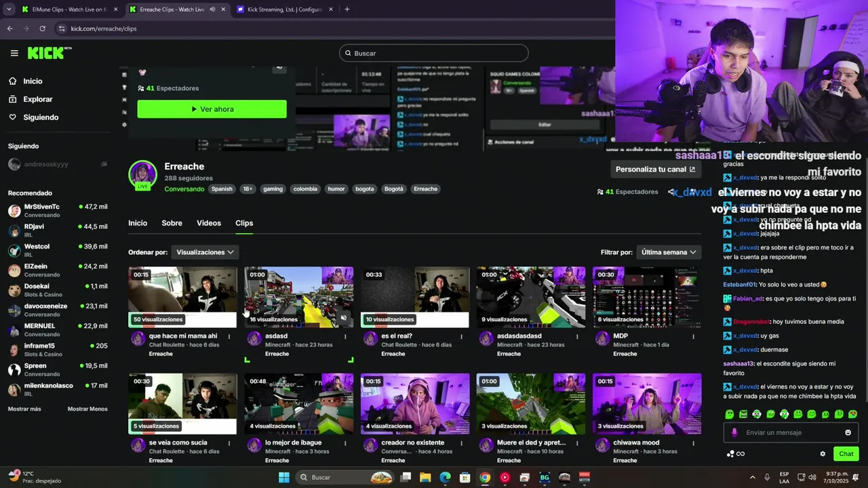Open options menu for 'Muere el ded y apret...'
This screenshot has height=488, width=868.
[577, 443]
